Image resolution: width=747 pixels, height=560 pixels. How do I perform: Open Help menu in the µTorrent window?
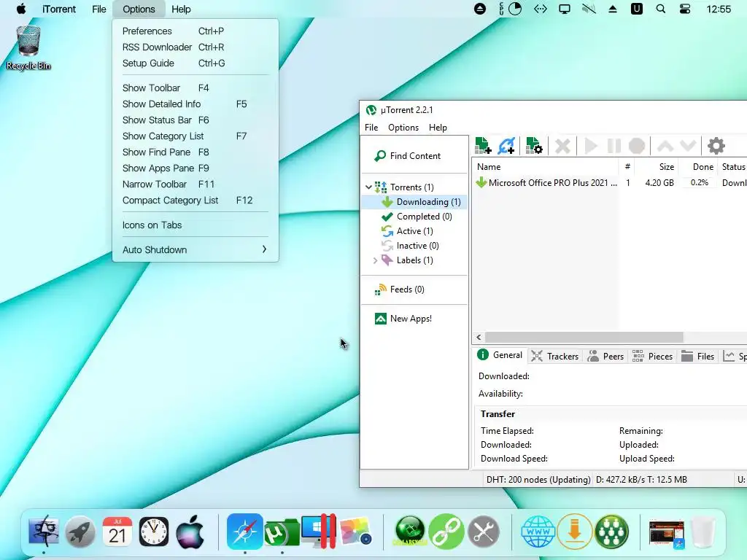[x=438, y=128]
